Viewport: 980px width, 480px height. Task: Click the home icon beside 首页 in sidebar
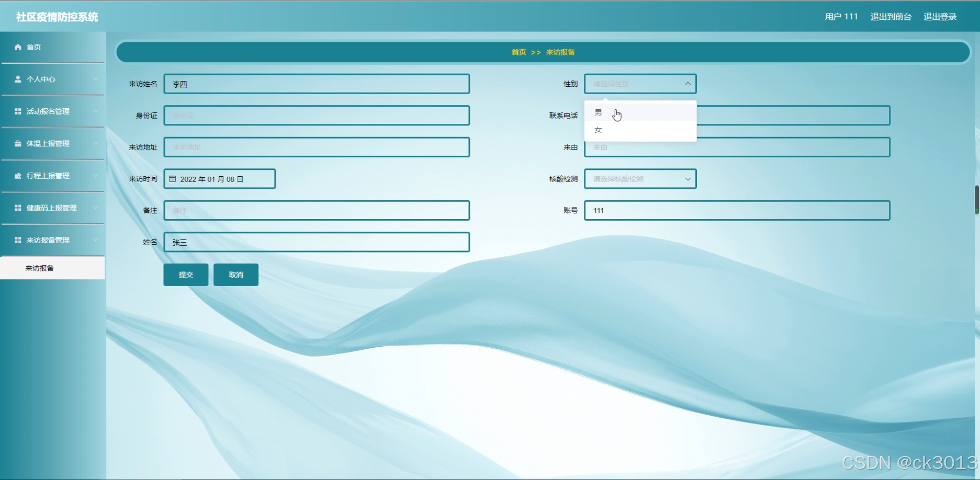(x=18, y=47)
